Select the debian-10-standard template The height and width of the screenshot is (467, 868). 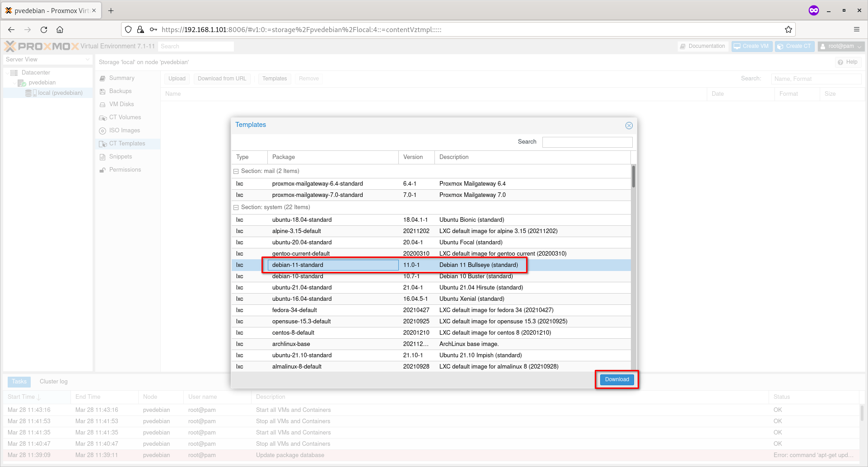click(431, 276)
